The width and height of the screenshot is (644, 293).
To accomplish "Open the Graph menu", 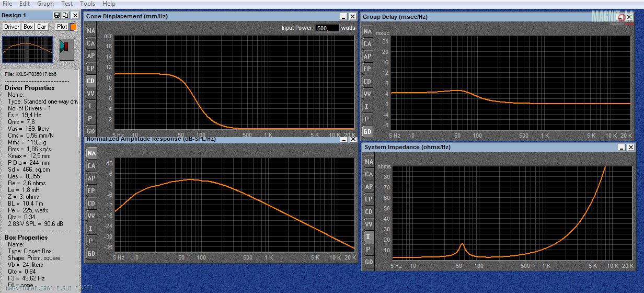I will (45, 4).
